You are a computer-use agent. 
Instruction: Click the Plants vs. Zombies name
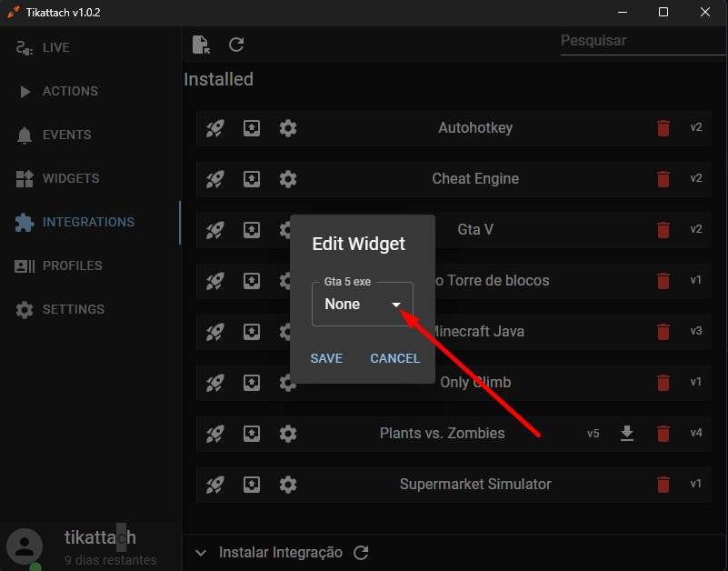pos(442,434)
